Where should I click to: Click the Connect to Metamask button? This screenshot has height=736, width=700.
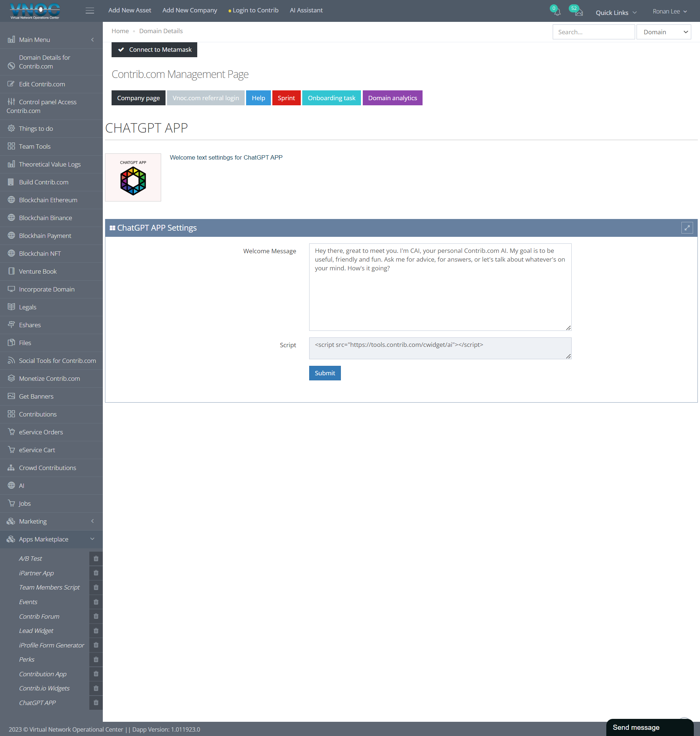(154, 50)
